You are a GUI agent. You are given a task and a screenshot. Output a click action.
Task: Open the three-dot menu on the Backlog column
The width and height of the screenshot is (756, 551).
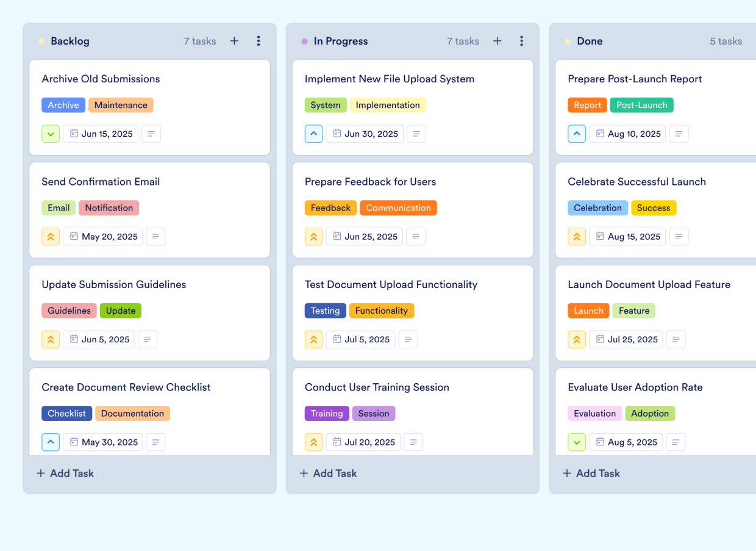pyautogui.click(x=259, y=41)
